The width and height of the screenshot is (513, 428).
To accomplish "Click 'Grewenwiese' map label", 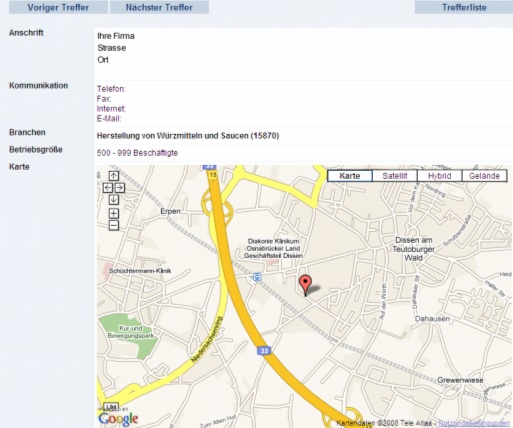I will (x=460, y=380).
